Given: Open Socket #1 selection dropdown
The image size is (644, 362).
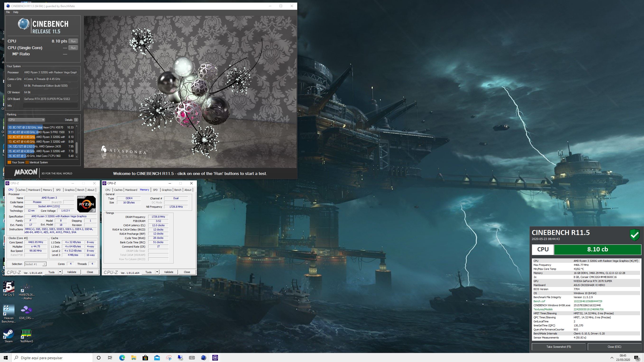Looking at the screenshot, I should (x=35, y=264).
